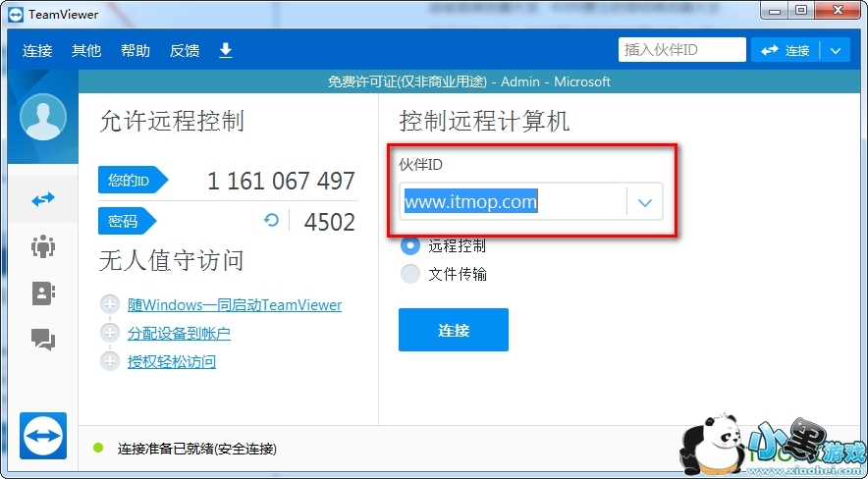Screen dimensions: 868x479
Task: Open the 帮助 menu
Action: pos(136,51)
